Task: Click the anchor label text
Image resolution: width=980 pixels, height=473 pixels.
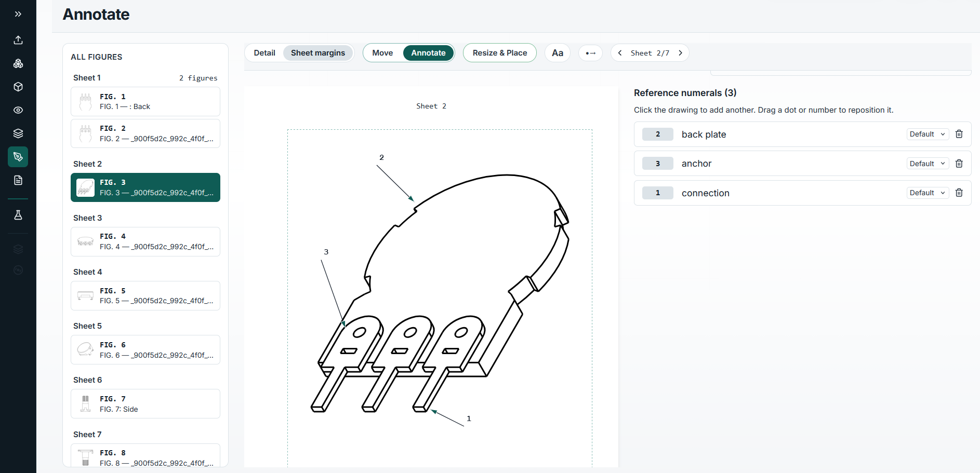Action: click(696, 164)
